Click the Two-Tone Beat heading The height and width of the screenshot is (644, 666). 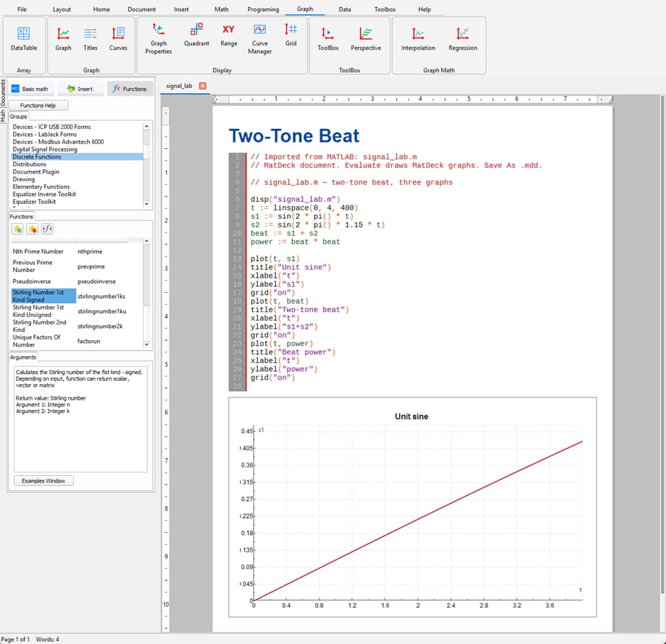[294, 136]
